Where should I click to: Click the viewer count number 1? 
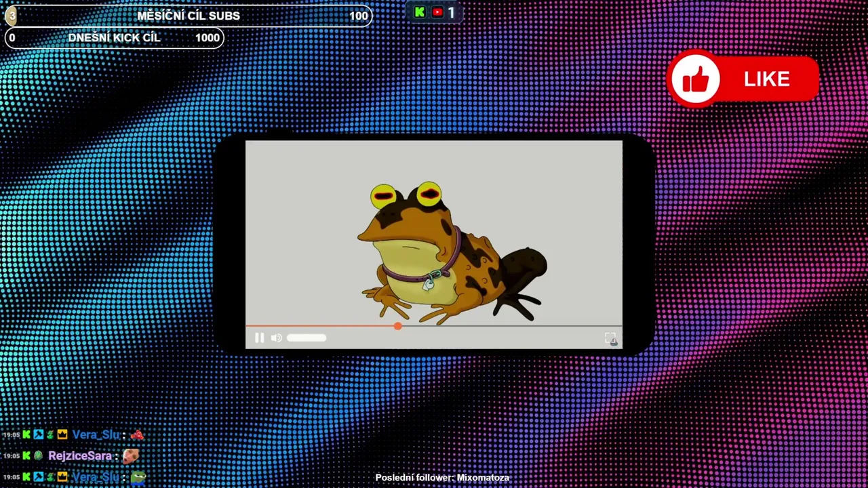click(x=451, y=12)
